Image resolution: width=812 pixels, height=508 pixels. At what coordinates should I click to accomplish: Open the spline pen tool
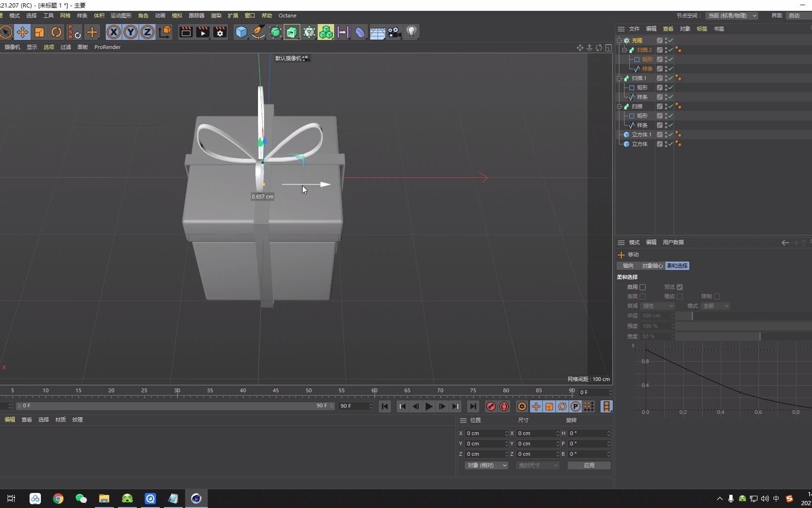click(x=258, y=32)
